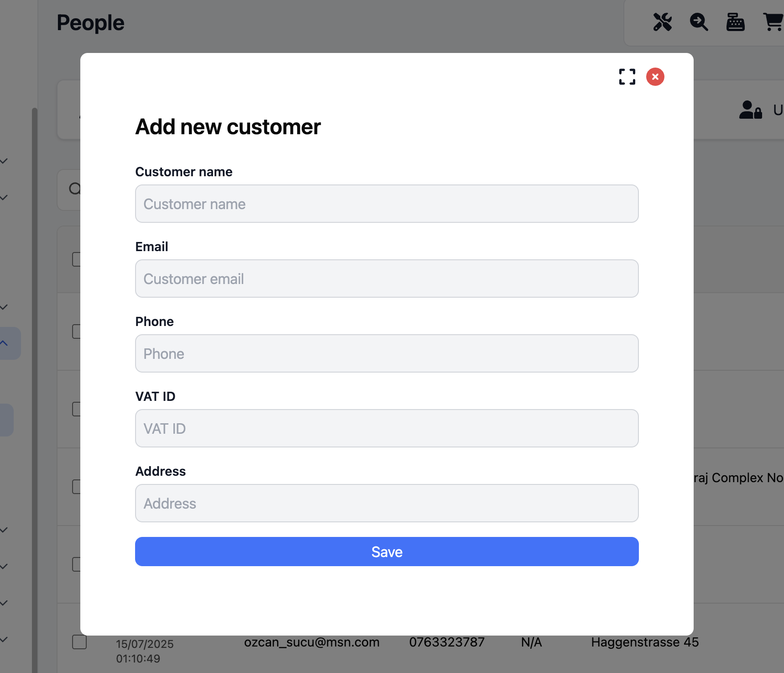Tick the checkbox for the ozcan_sucu@msn.com row
Viewport: 784px width, 673px height.
click(x=79, y=642)
